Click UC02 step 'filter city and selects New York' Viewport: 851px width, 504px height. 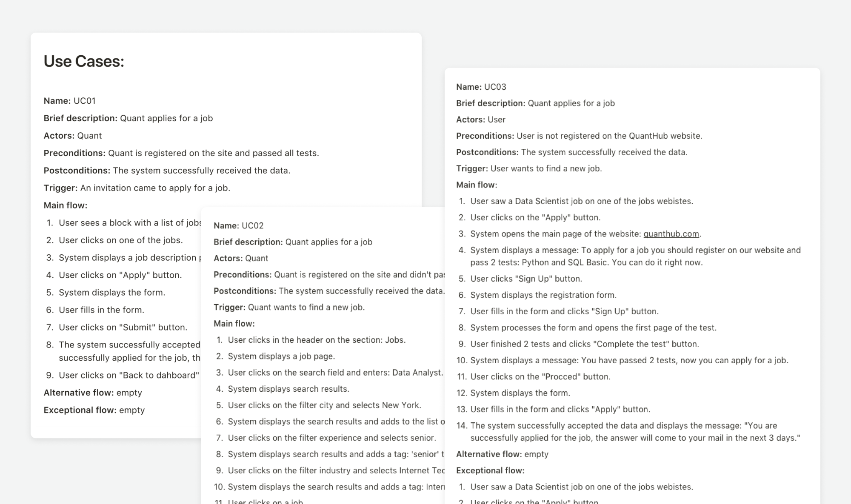click(324, 405)
